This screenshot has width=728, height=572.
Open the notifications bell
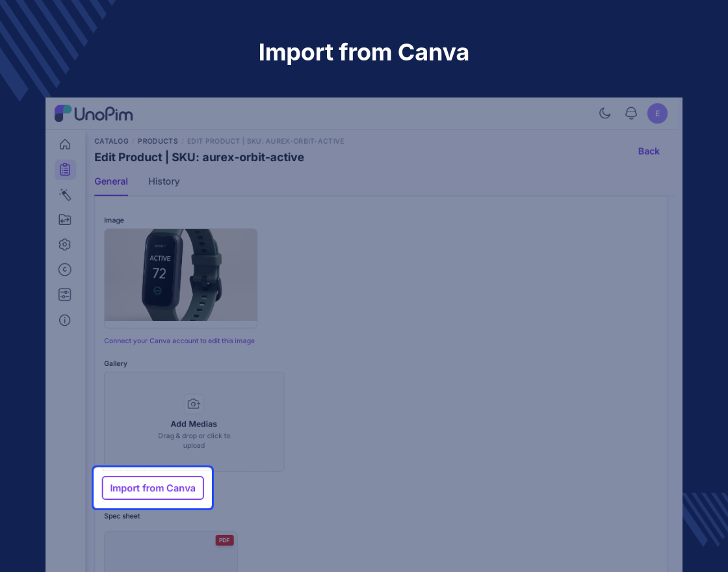[x=631, y=113]
